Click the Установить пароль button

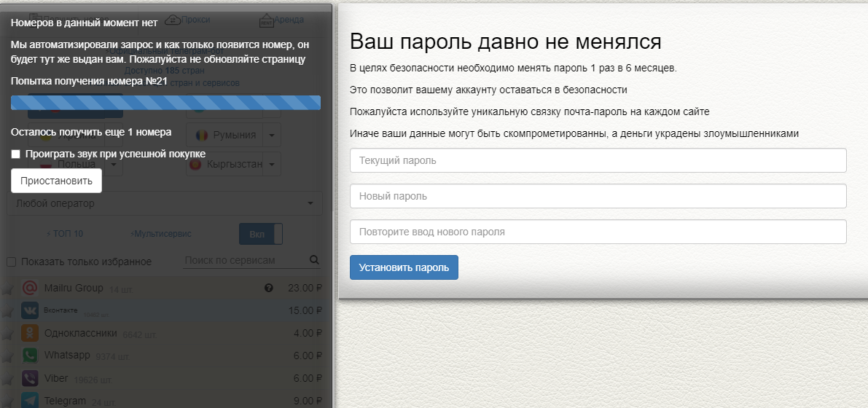(x=404, y=267)
